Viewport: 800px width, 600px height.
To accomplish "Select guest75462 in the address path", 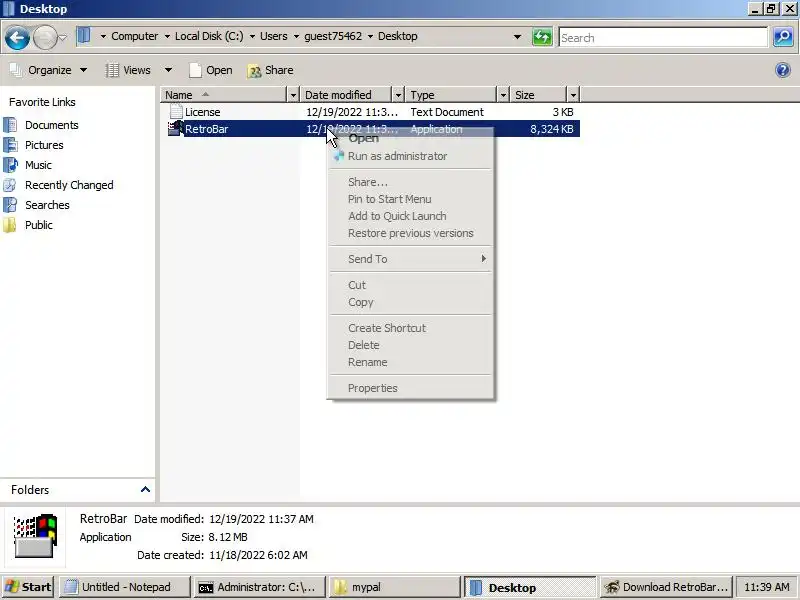I will click(x=333, y=36).
